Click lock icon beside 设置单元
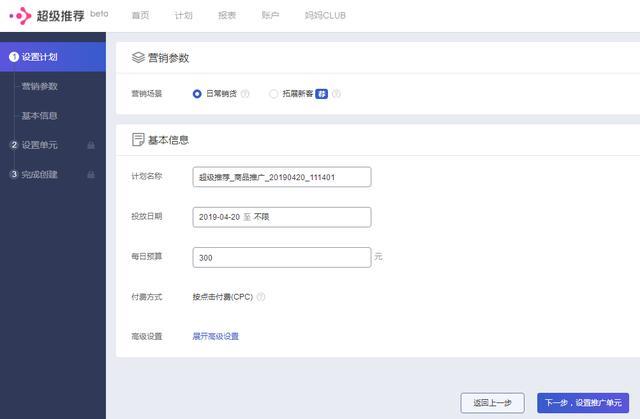Viewport: 640px width, 419px height. pyautogui.click(x=91, y=145)
